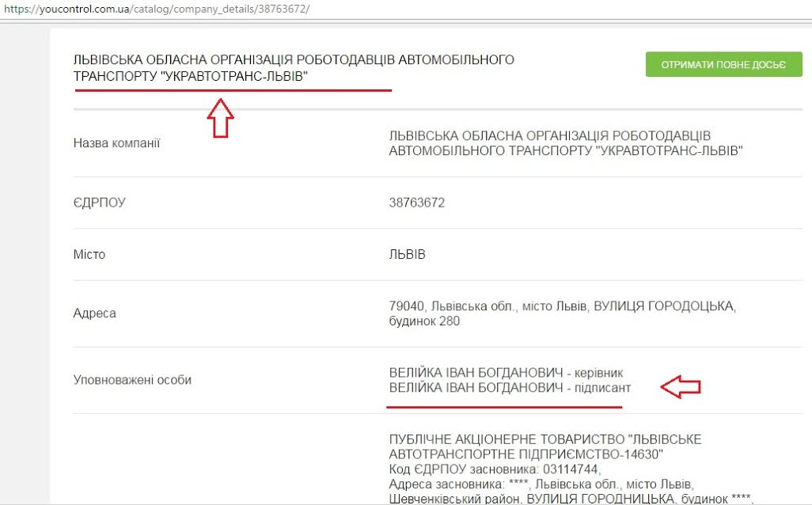Screen dimensions: 812x505
Task: Click the page heading УКРАВТОТРАНС-ЛЬВІВ company title
Action: point(294,68)
